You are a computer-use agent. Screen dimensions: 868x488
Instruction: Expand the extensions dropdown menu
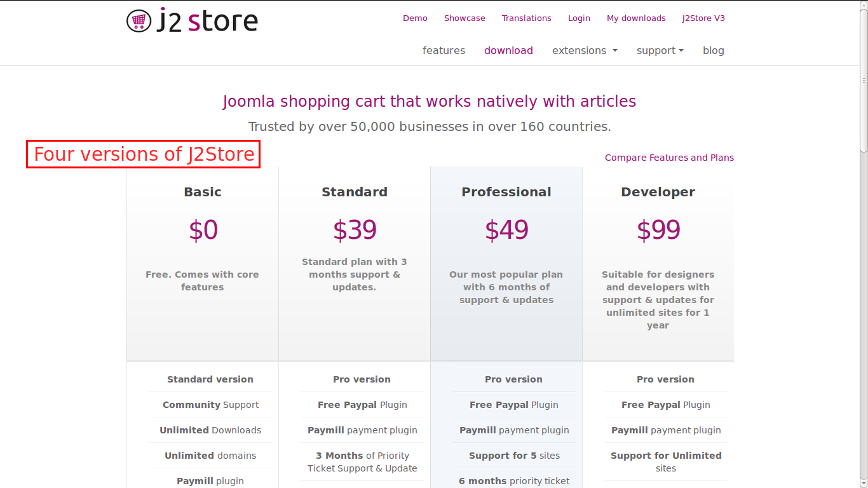(585, 51)
